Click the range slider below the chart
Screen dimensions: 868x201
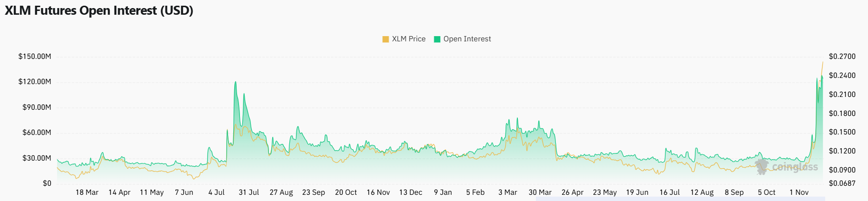[x=680, y=199]
